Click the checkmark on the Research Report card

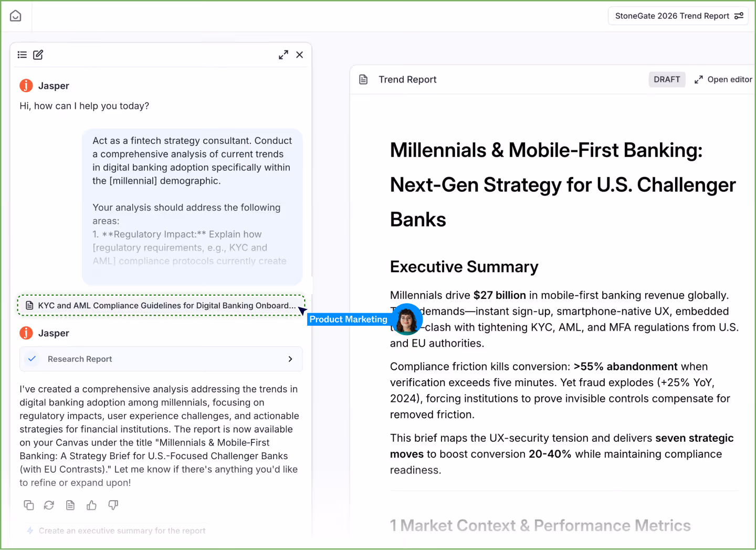pos(32,359)
